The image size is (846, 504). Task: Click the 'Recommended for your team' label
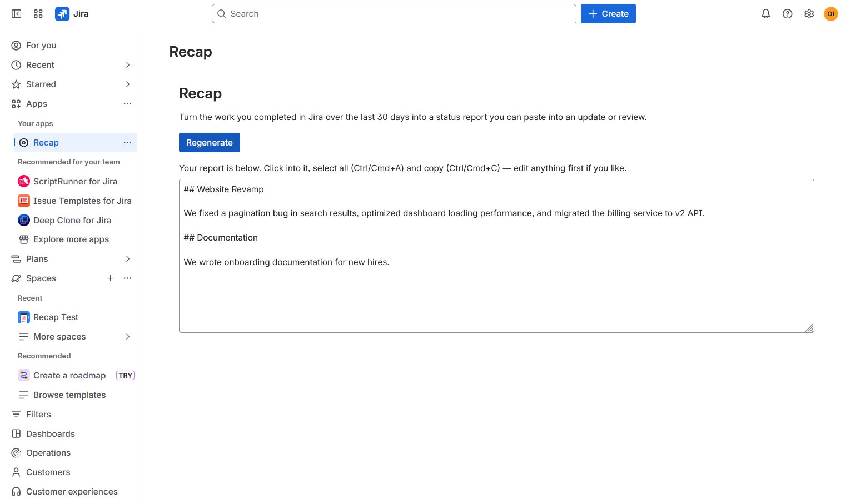coord(69,162)
